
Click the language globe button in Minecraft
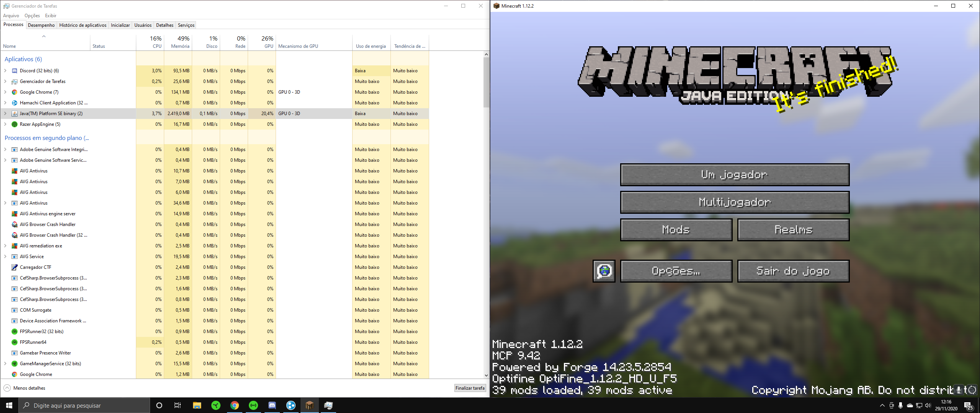[604, 271]
